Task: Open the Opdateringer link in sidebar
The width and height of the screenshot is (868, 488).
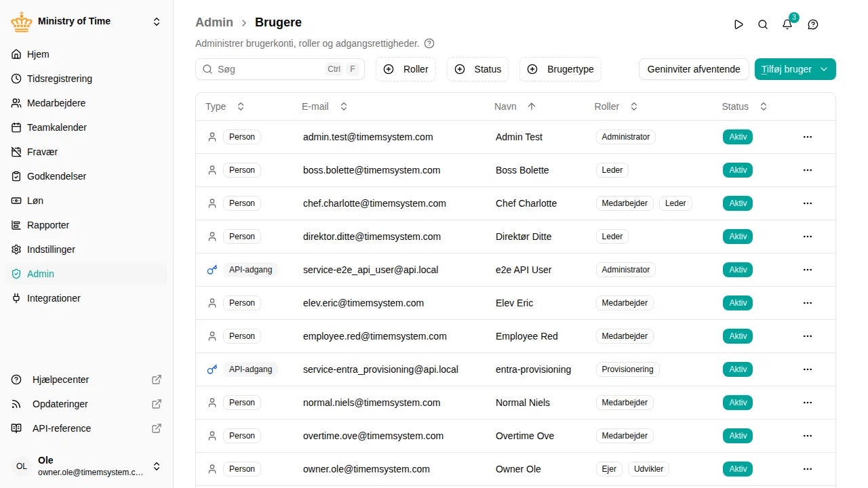Action: pyautogui.click(x=86, y=404)
